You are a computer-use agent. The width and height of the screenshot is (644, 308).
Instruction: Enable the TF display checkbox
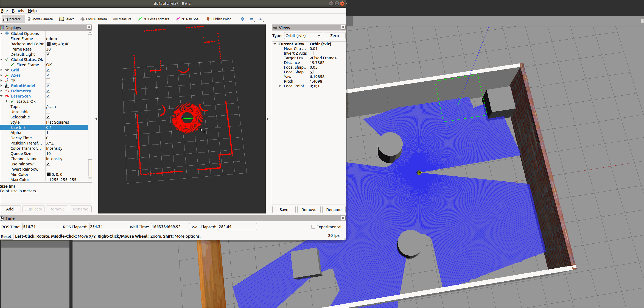point(48,81)
